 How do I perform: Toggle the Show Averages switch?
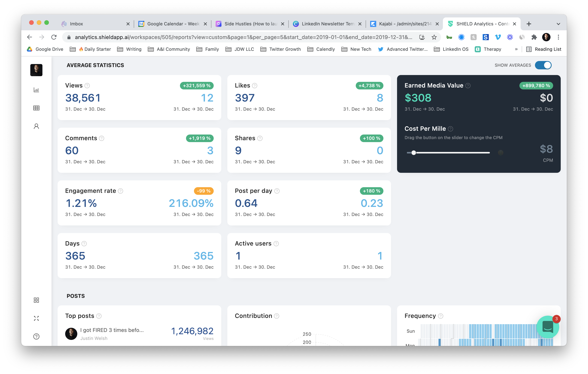(543, 65)
